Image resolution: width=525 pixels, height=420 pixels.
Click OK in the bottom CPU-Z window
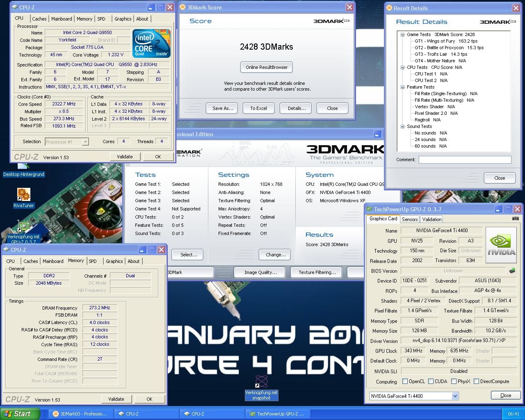click(149, 399)
